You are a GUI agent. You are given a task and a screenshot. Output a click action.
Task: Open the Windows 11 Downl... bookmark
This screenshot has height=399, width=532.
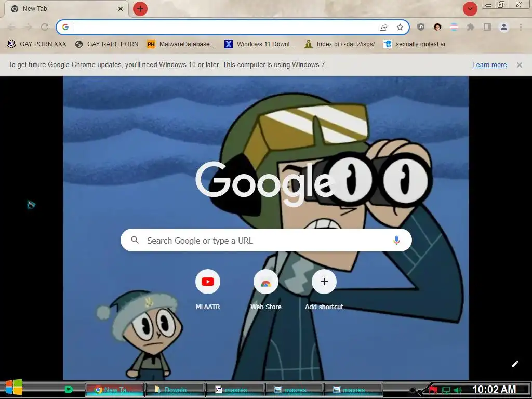click(x=260, y=44)
